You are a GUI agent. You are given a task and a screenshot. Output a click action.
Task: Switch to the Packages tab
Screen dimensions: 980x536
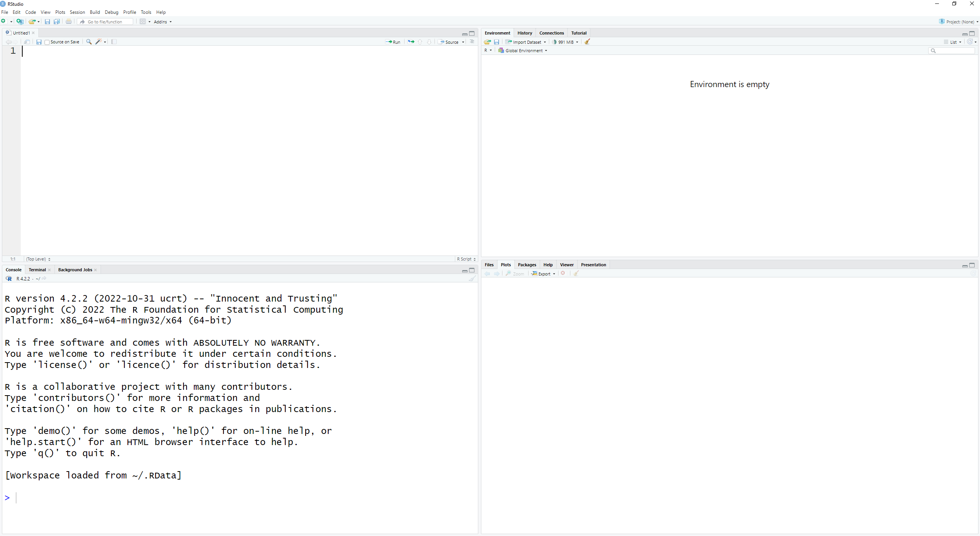point(527,265)
